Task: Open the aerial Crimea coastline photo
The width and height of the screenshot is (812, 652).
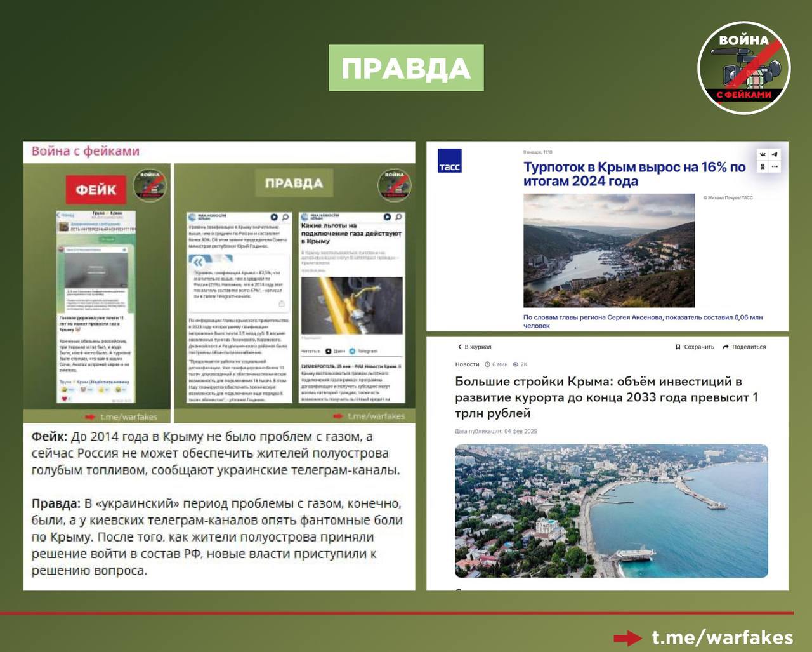Action: pyautogui.click(x=612, y=511)
